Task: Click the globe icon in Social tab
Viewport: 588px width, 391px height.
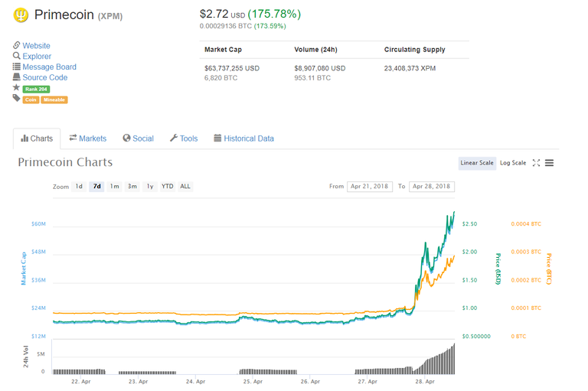Action: point(127,138)
